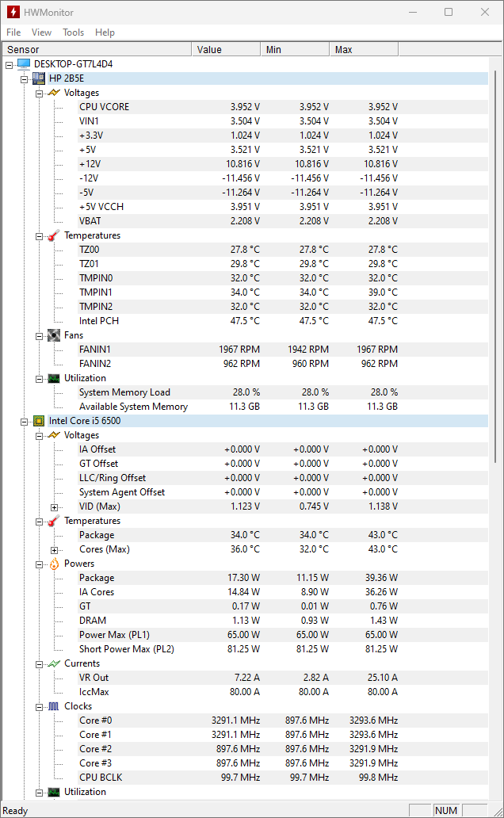Expand the VID (Max) entry

click(53, 506)
